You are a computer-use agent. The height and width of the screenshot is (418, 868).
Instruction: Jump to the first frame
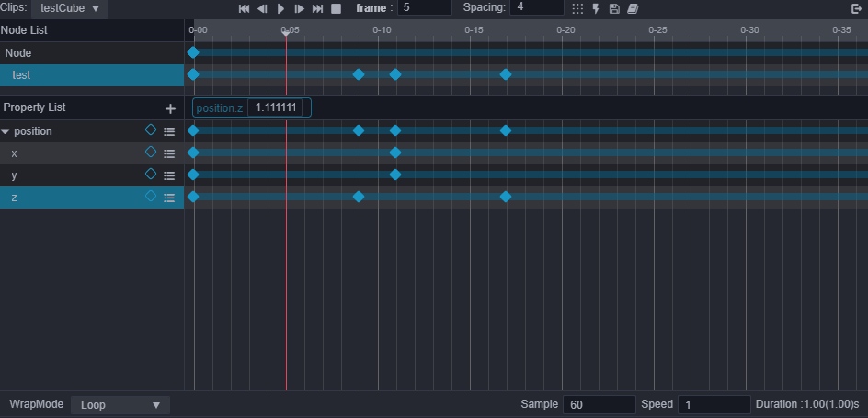pyautogui.click(x=244, y=8)
